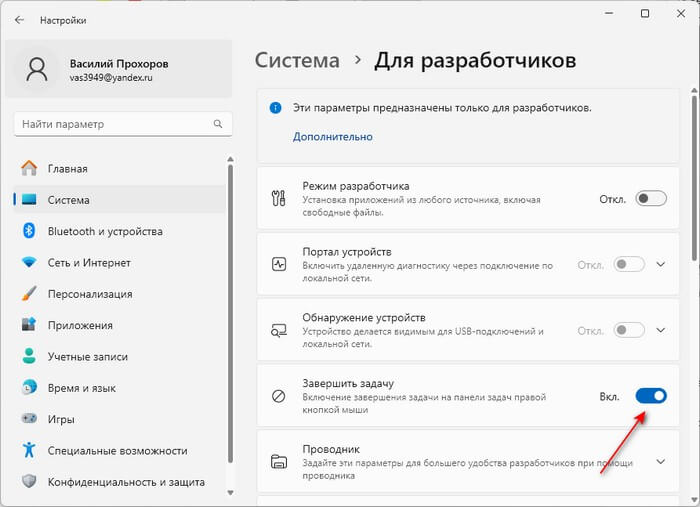Click the main content vertical scrollbar
This screenshot has width=700, height=507.
[694, 179]
